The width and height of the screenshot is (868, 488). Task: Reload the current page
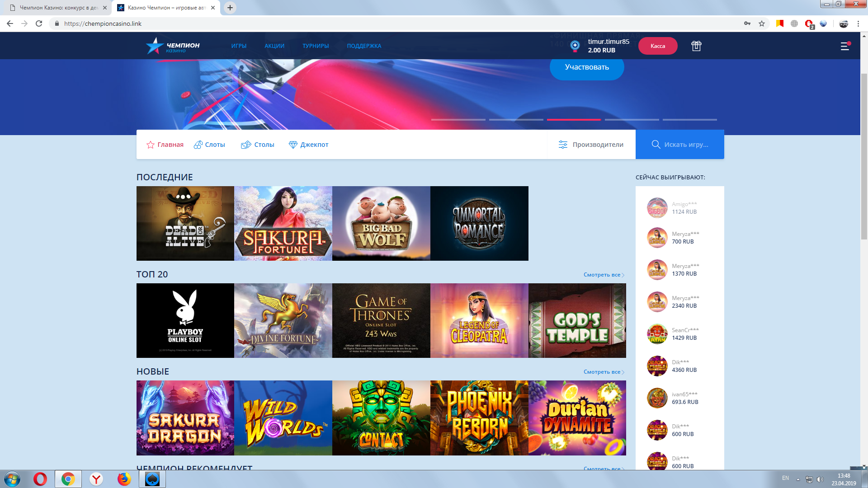point(39,23)
